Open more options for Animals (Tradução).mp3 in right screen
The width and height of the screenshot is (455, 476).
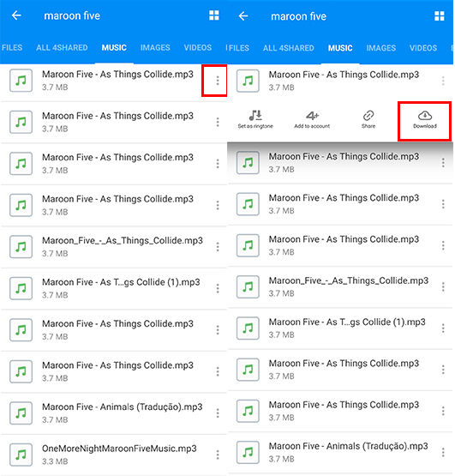443,452
